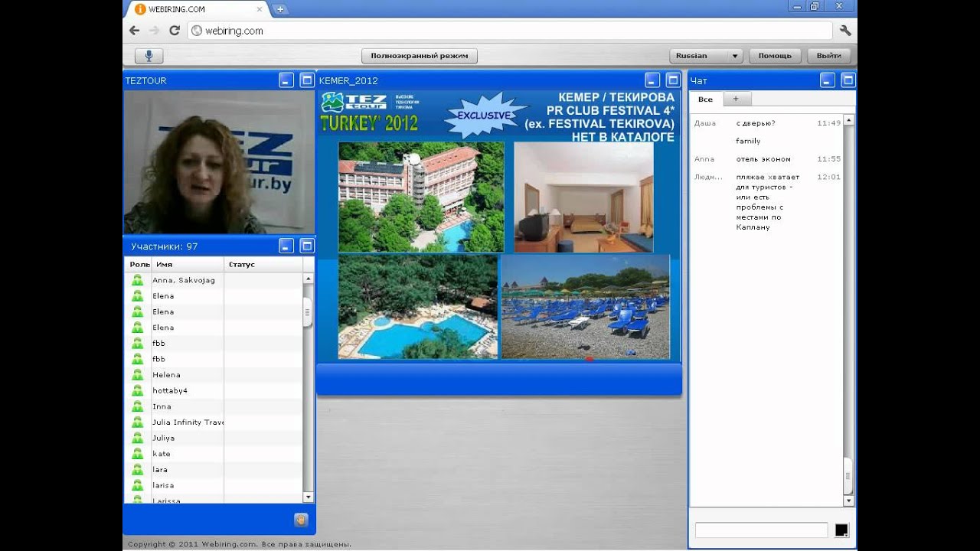The height and width of the screenshot is (551, 980).
Task: Select the Все chat tab
Action: click(705, 99)
